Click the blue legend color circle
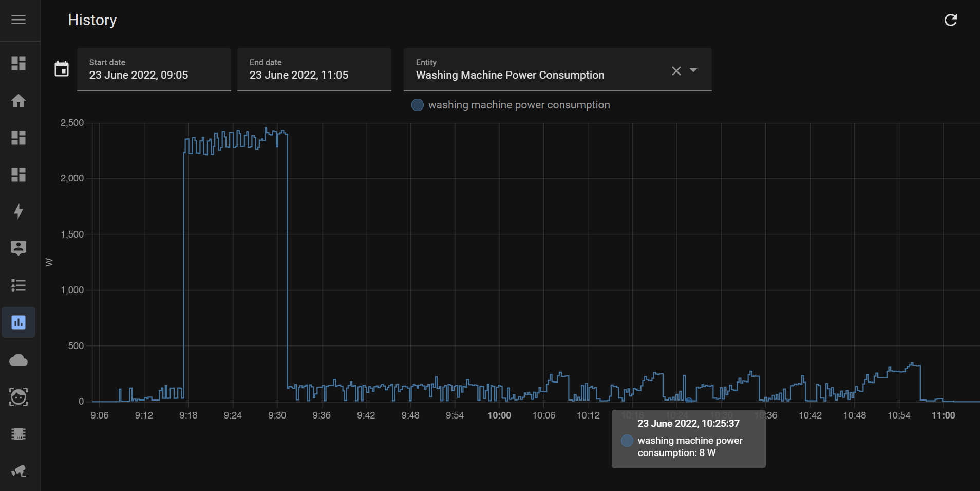Screen dimensions: 980x491 (418, 105)
